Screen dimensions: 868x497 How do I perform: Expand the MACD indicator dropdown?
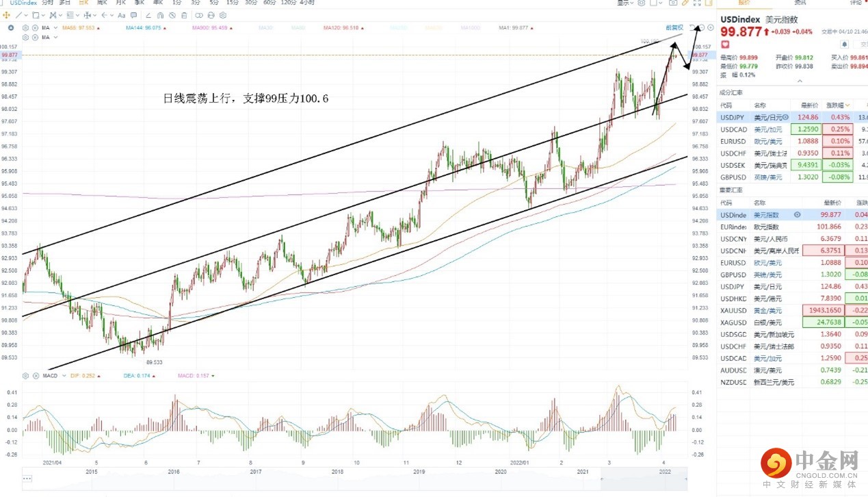[x=64, y=376]
